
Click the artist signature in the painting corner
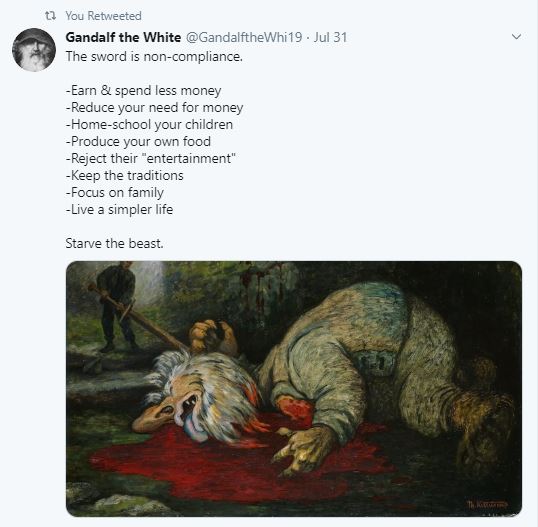(488, 504)
